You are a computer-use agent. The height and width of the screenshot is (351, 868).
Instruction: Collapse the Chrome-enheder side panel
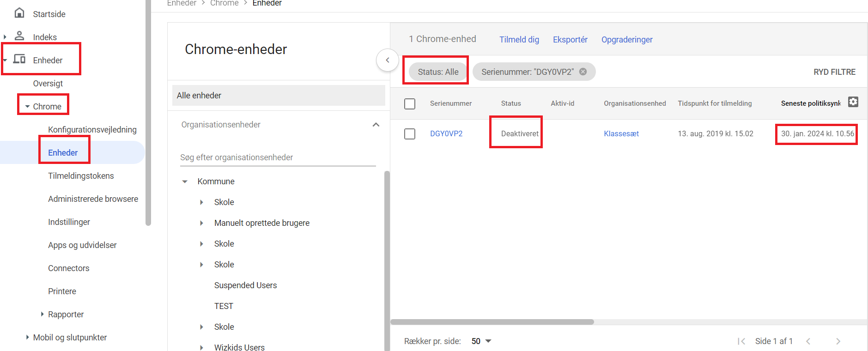[x=387, y=60]
